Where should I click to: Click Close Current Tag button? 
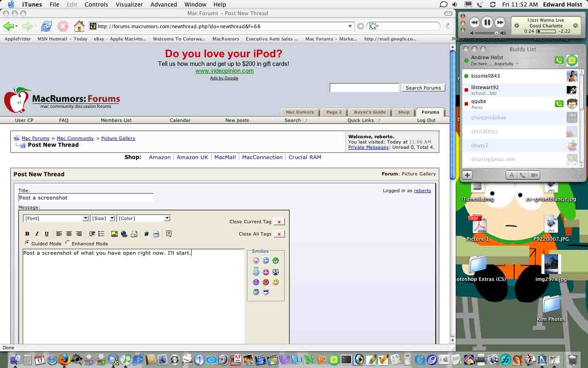[279, 222]
